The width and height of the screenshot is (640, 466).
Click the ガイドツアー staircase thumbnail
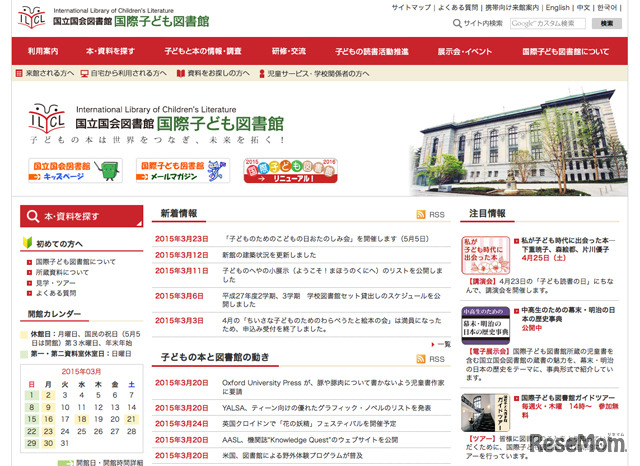pos(486,413)
